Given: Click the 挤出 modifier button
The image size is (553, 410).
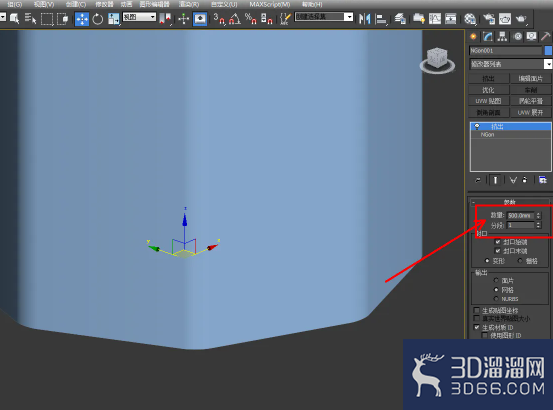Looking at the screenshot, I should [488, 78].
